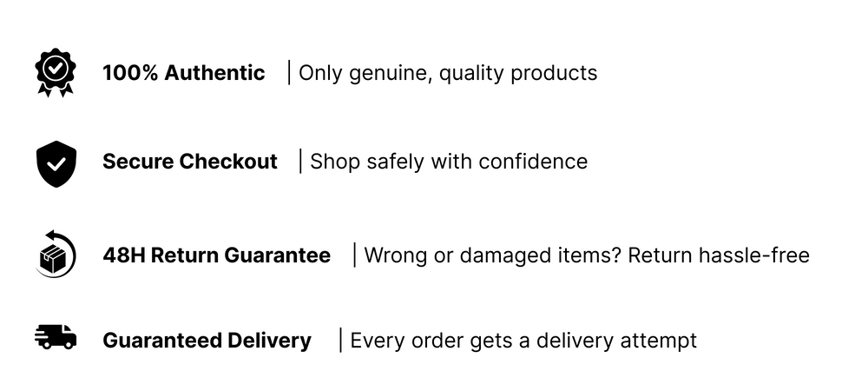Click the divider after "Guaranteed Delivery"
Screen dimensions: 868x391
click(x=340, y=341)
